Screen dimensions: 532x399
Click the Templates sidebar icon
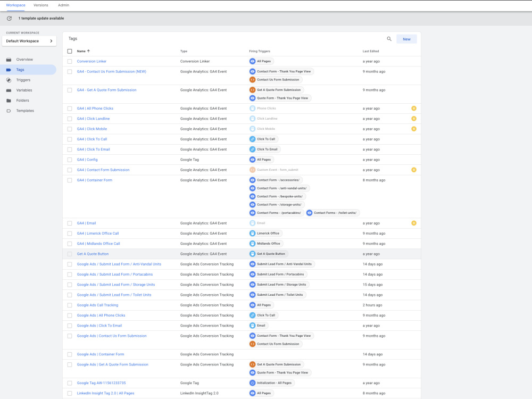click(x=9, y=111)
